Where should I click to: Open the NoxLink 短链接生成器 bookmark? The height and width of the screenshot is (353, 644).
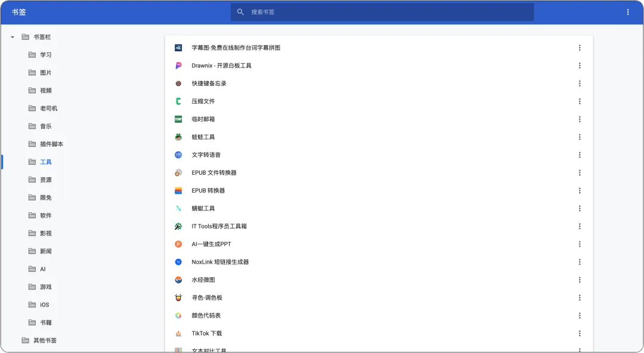click(x=220, y=262)
